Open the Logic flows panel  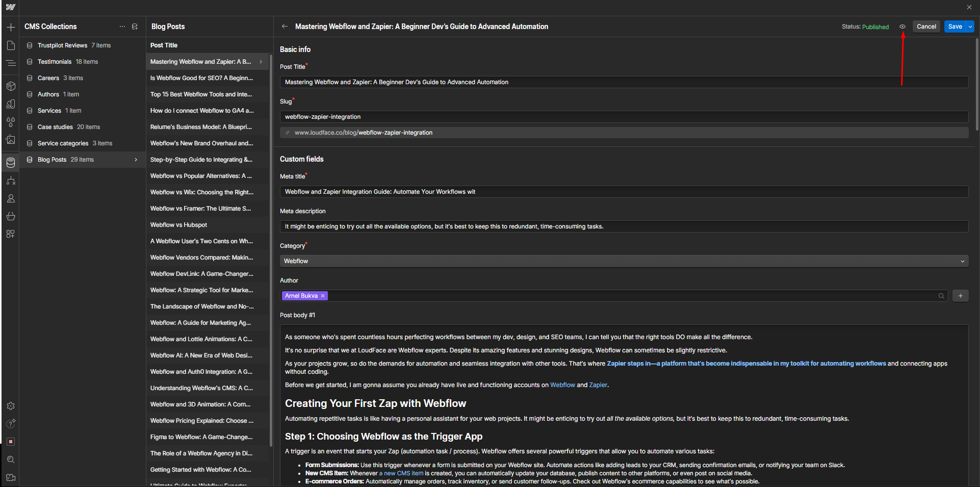[x=11, y=181]
